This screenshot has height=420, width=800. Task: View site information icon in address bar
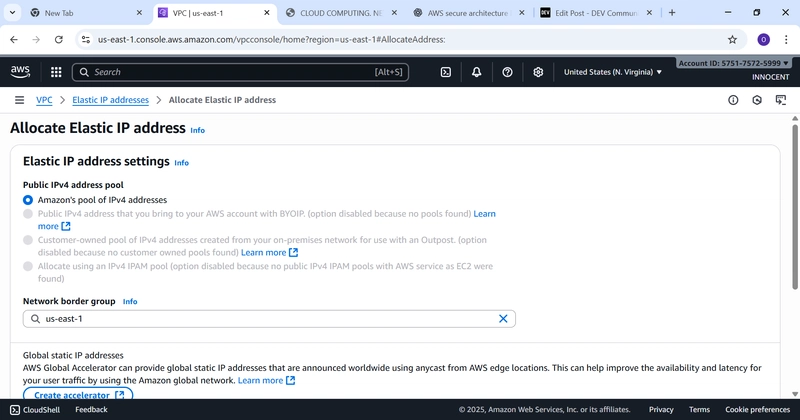(x=86, y=39)
